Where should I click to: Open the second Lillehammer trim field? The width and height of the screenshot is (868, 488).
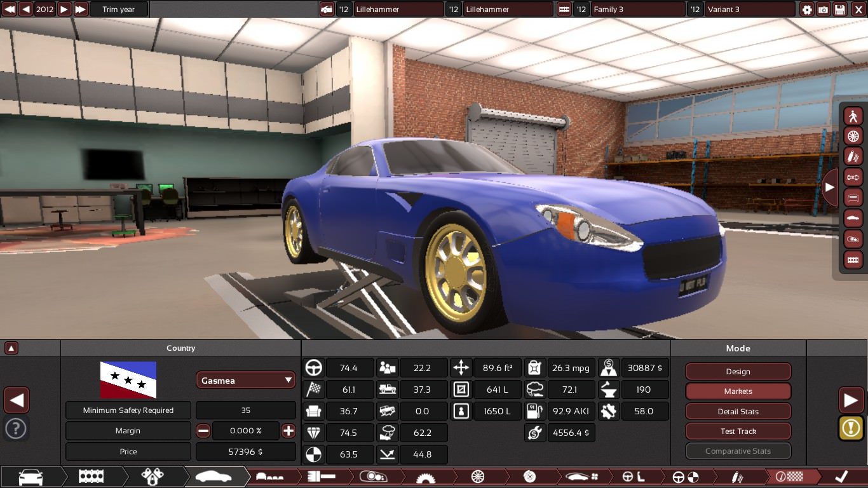tap(508, 9)
